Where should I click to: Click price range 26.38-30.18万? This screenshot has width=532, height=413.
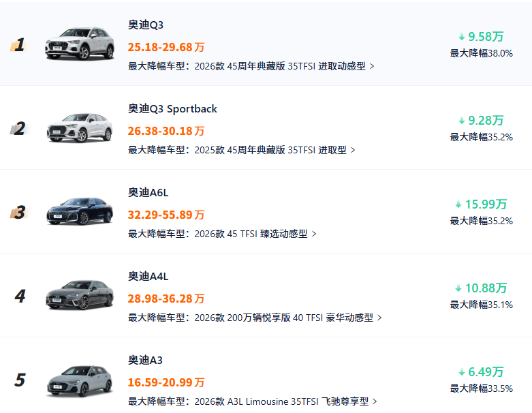coord(166,131)
